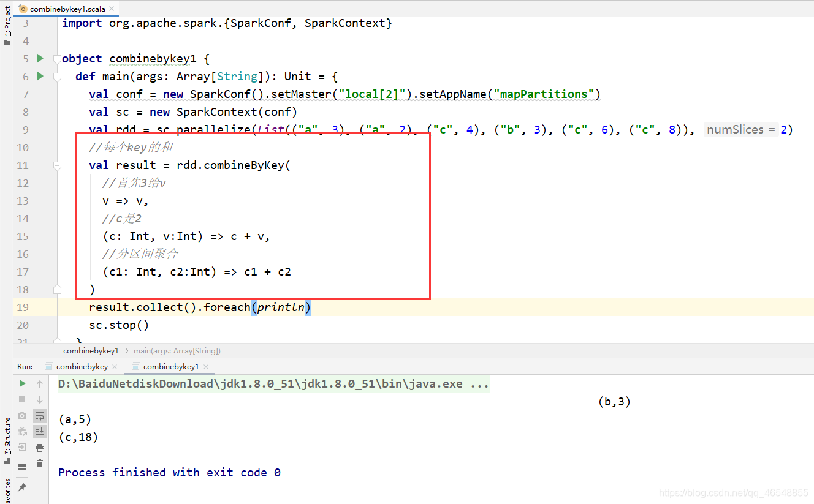This screenshot has height=504, width=814.
Task: Toggle soft-wrap in the console output
Action: point(40,416)
